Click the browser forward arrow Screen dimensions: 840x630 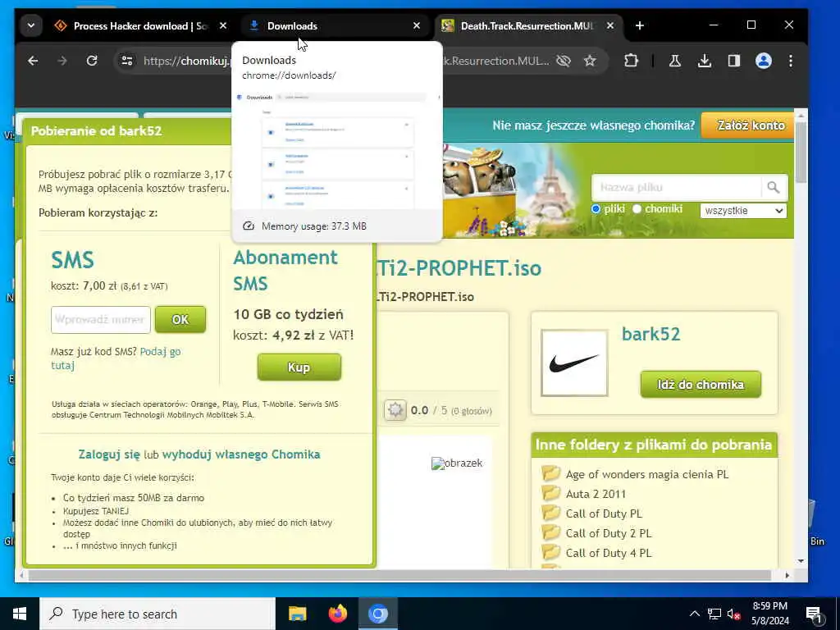pos(62,61)
